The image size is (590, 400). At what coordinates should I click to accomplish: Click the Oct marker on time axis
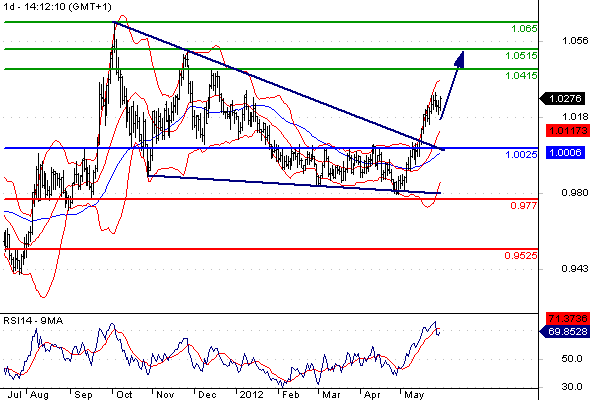(124, 395)
